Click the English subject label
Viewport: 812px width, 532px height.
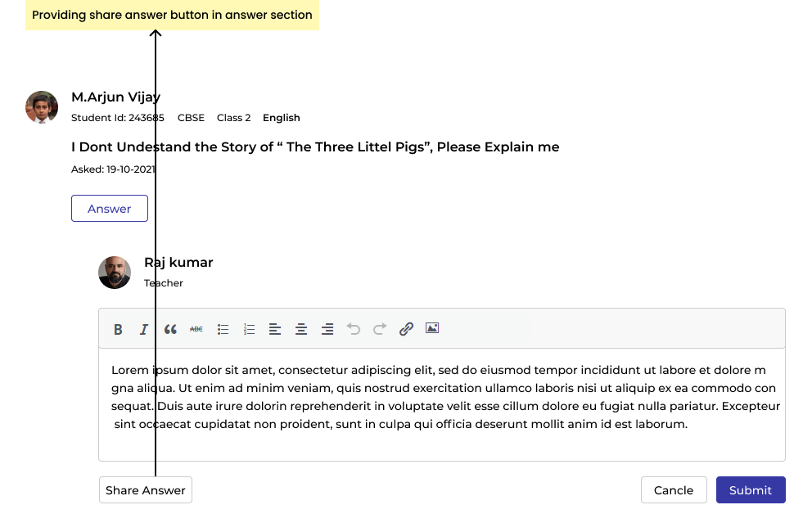[x=282, y=118]
